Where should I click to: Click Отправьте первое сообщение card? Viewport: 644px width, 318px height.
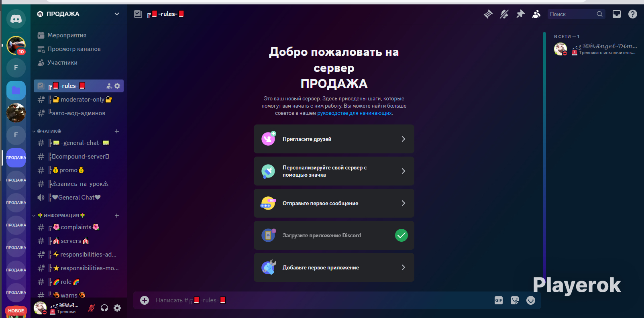pyautogui.click(x=334, y=203)
